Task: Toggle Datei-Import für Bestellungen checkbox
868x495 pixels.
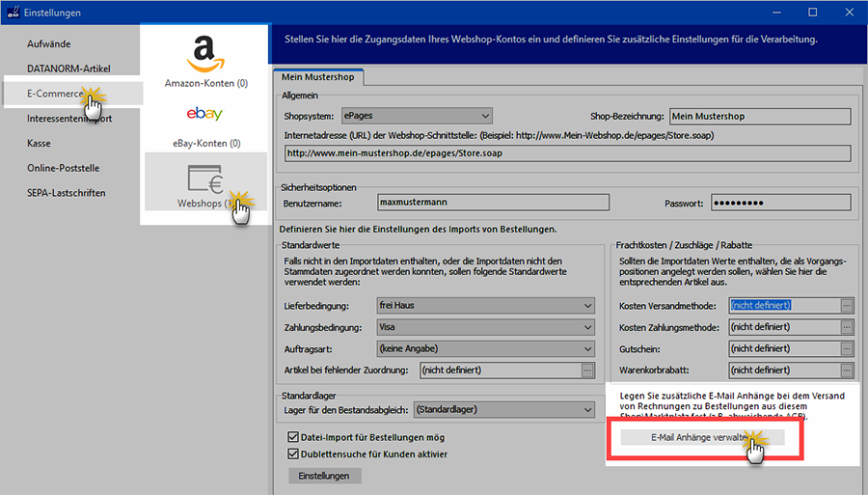Action: point(293,437)
